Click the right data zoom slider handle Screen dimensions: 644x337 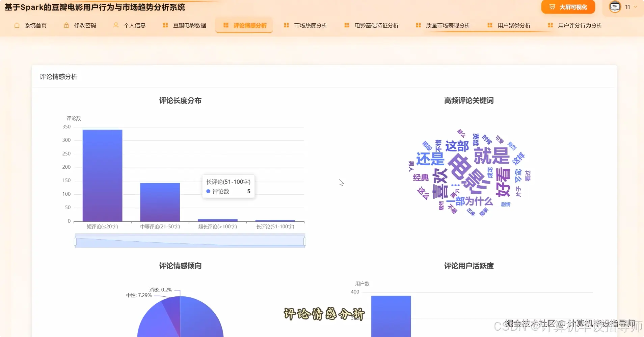click(305, 241)
